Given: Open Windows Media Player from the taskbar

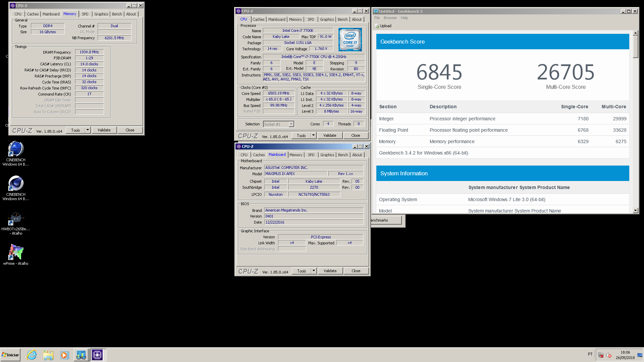Looking at the screenshot, I should (64, 355).
